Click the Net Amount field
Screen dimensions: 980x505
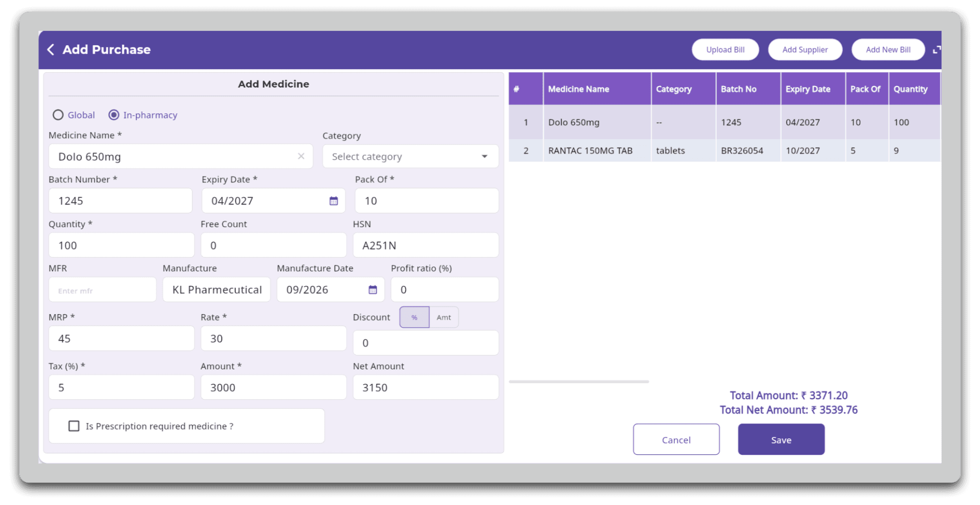(x=426, y=387)
